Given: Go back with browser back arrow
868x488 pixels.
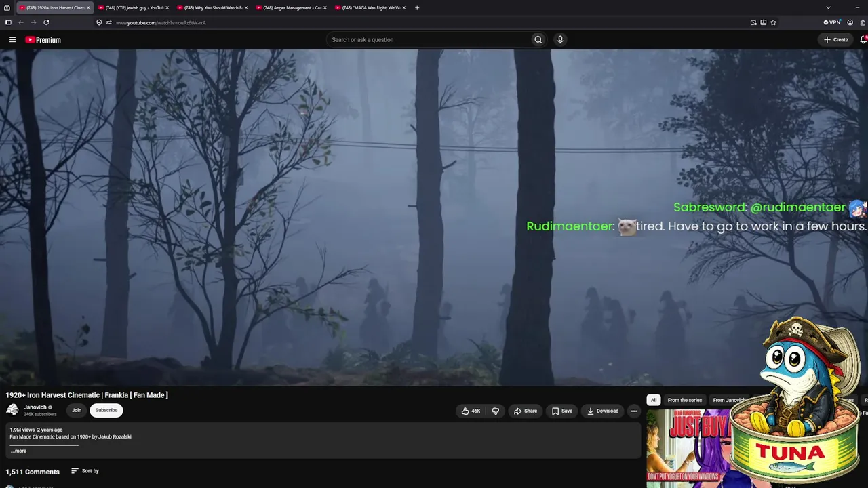Looking at the screenshot, I should [x=20, y=22].
